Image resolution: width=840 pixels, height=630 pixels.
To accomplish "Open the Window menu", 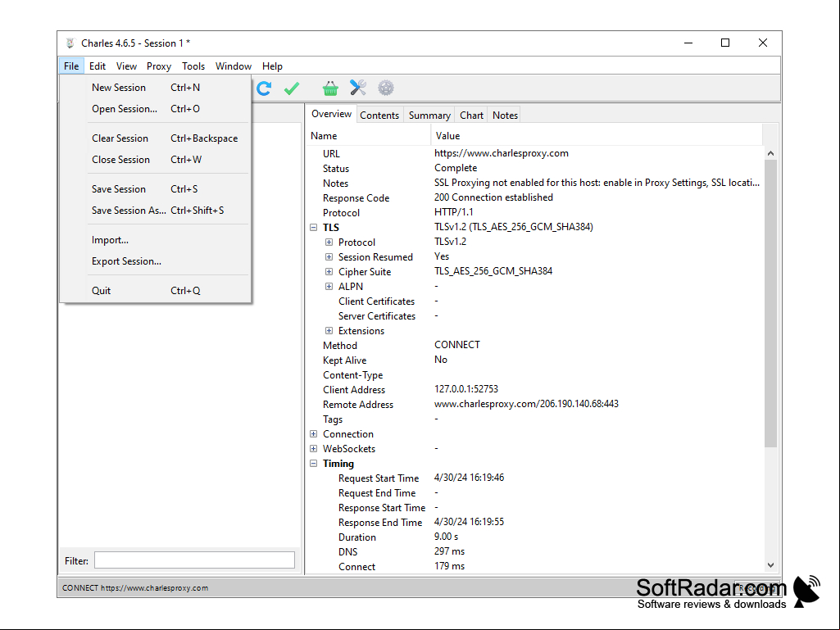I will pos(234,66).
